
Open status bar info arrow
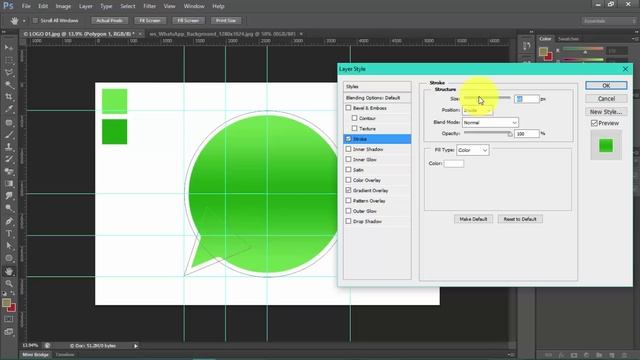point(136,346)
